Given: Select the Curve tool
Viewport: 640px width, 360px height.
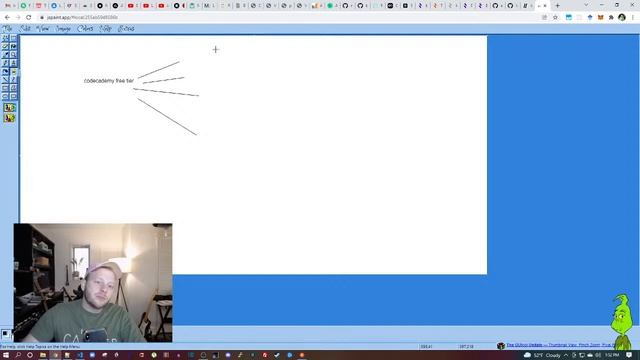Looking at the screenshot, I should point(13,80).
